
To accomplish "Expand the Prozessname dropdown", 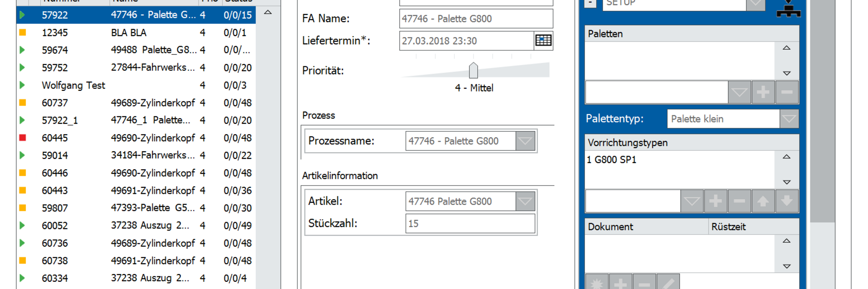I will [525, 141].
